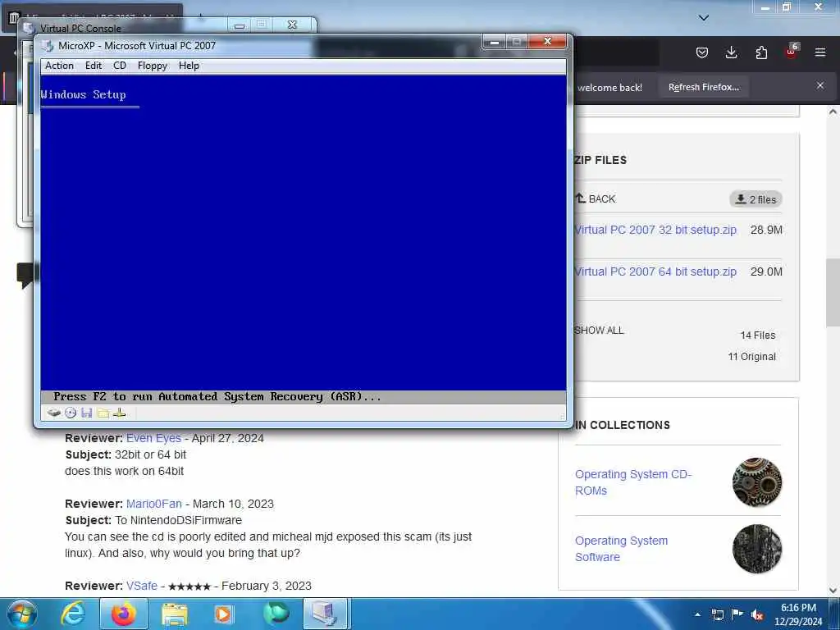The image size is (840, 630).
Task: Click Windows Setup heading in VM screen
Action: point(83,95)
